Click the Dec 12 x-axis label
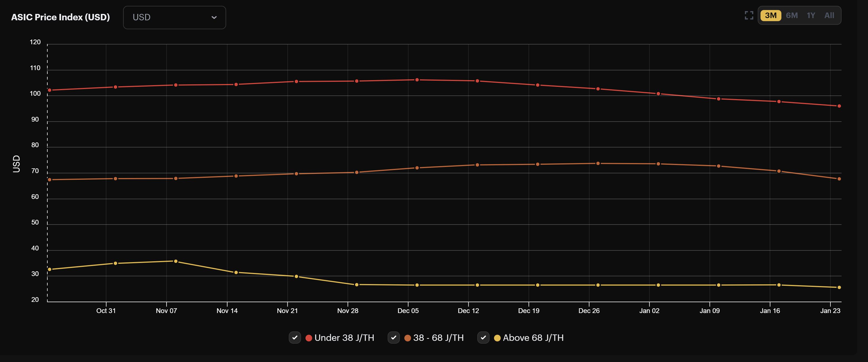This screenshot has width=868, height=362. [468, 311]
